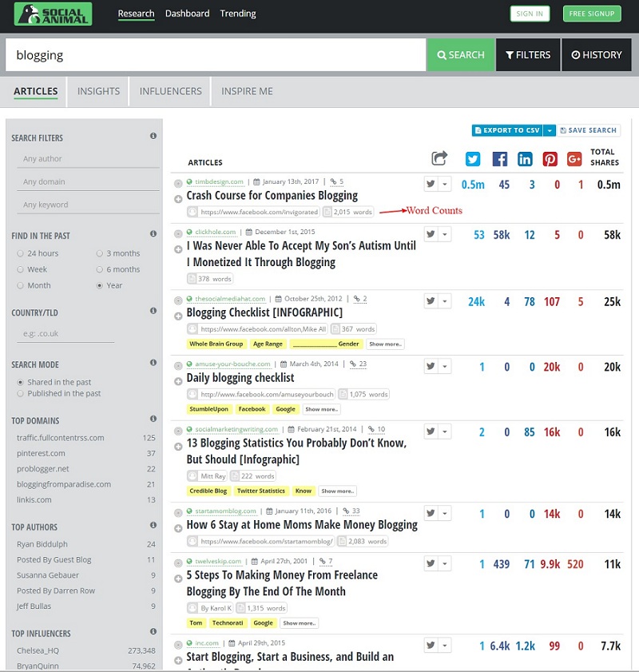Select the Crash Course article row circle
639x672 pixels.
click(x=178, y=184)
